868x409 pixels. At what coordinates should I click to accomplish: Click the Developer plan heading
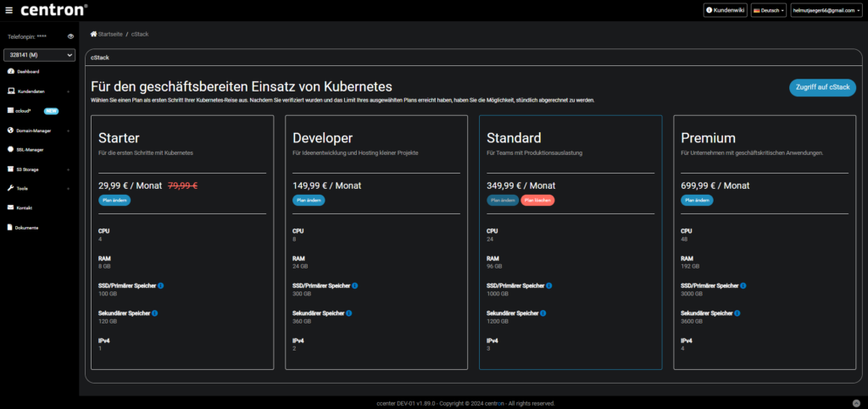tap(323, 138)
